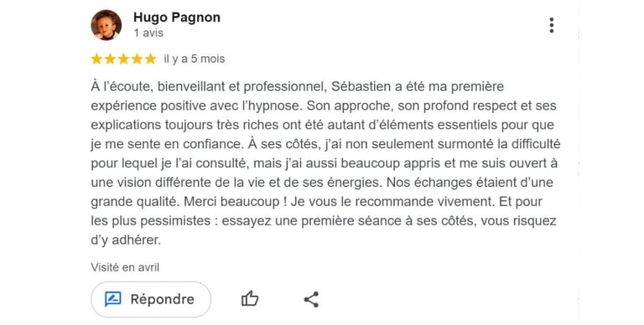This screenshot has height=325, width=644.
Task: Like the review with the thumbs-up icon
Action: click(250, 299)
